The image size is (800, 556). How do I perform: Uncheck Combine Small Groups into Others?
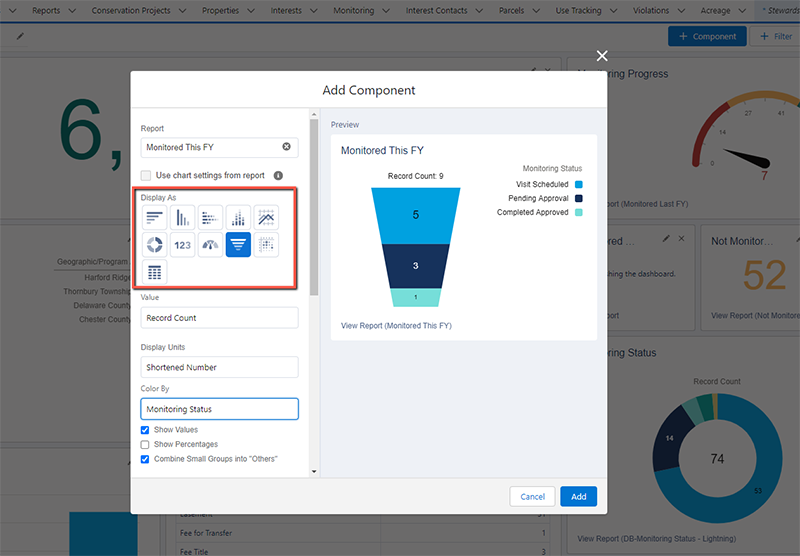[145, 459]
